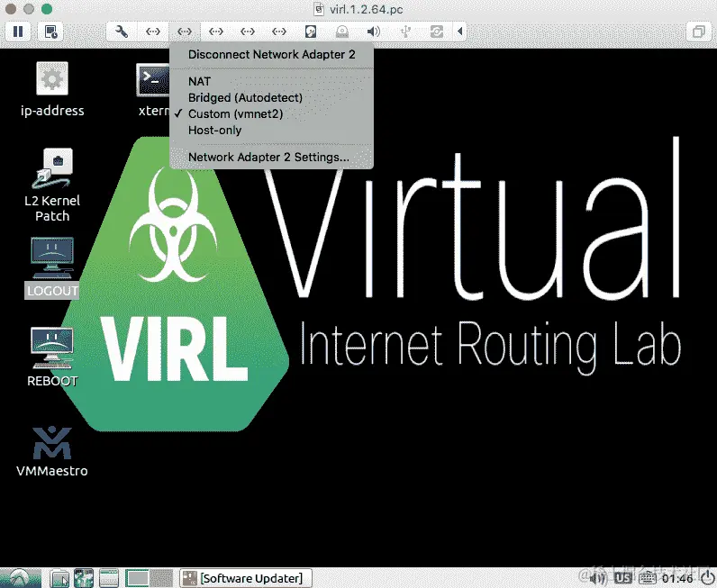Click the virl.1.2.64.pc window title
The width and height of the screenshot is (717, 588).
click(366, 9)
